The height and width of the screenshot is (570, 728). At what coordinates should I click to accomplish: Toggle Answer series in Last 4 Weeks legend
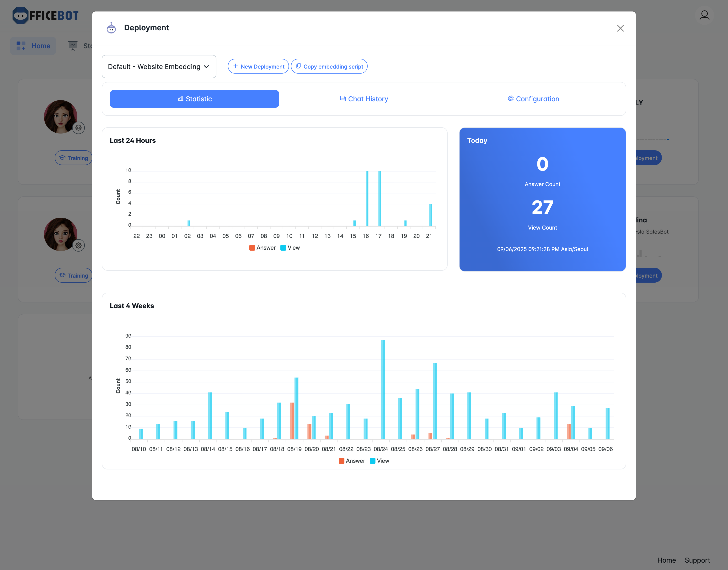(352, 461)
